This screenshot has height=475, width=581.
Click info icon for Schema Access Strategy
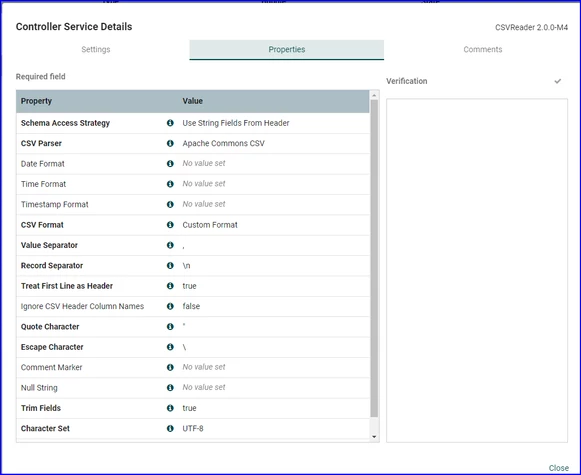[170, 123]
